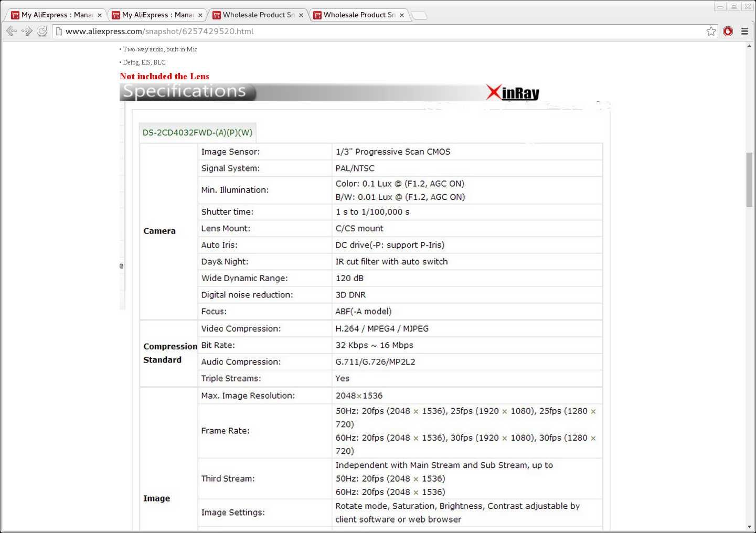Click the '1 s to 1/100,000 s' value
This screenshot has height=533, width=756.
click(372, 212)
